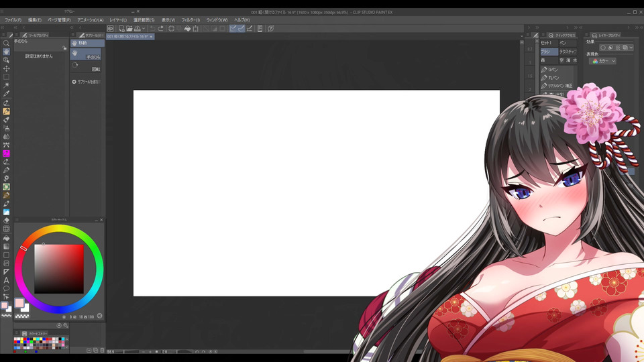
Task: Pick a swatch from the color history palette
Action: coord(40,343)
